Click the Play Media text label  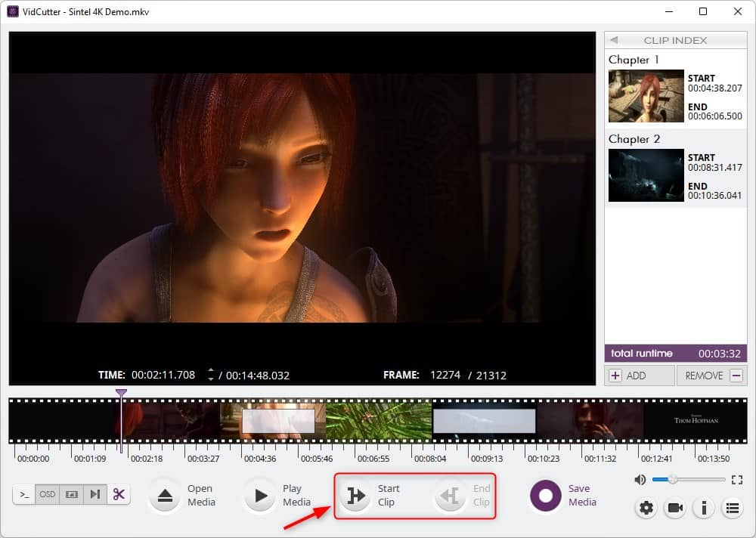click(x=296, y=495)
